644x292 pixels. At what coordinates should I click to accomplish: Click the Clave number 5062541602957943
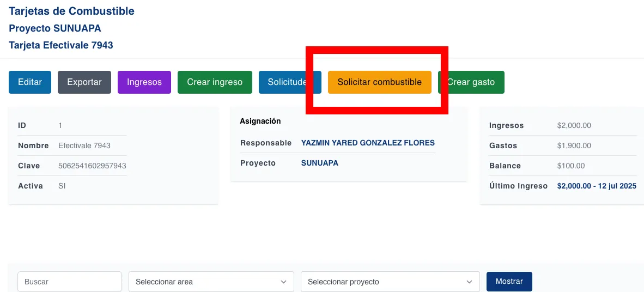92,166
